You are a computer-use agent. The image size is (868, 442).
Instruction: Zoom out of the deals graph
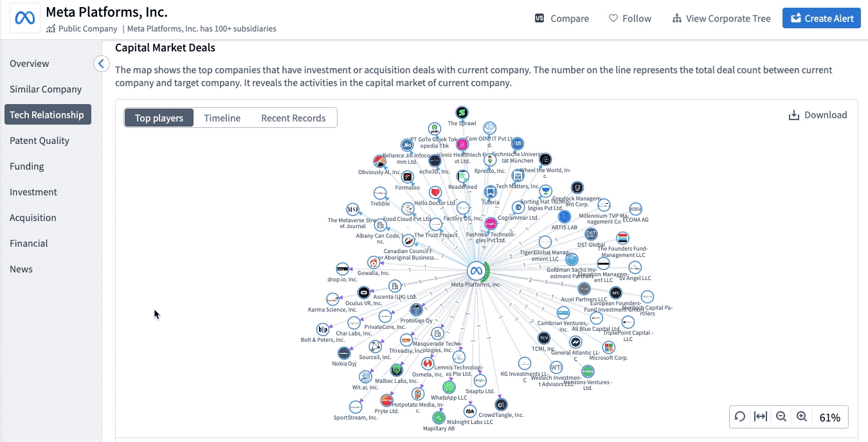coord(781,417)
